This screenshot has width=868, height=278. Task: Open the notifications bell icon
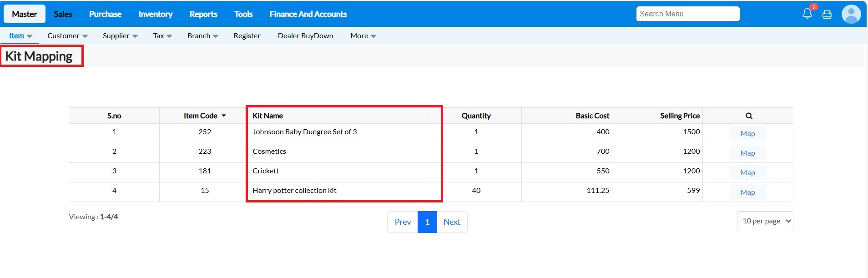coord(807,14)
